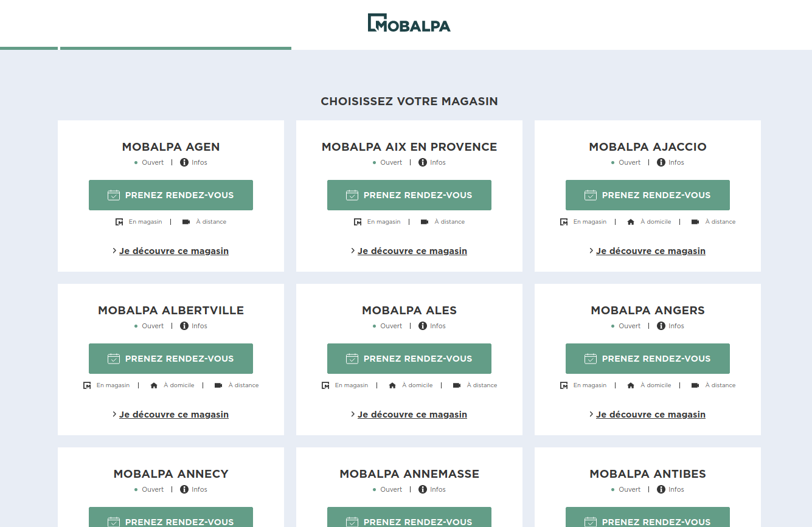Click the store icon under Aix en Provence

click(x=358, y=222)
